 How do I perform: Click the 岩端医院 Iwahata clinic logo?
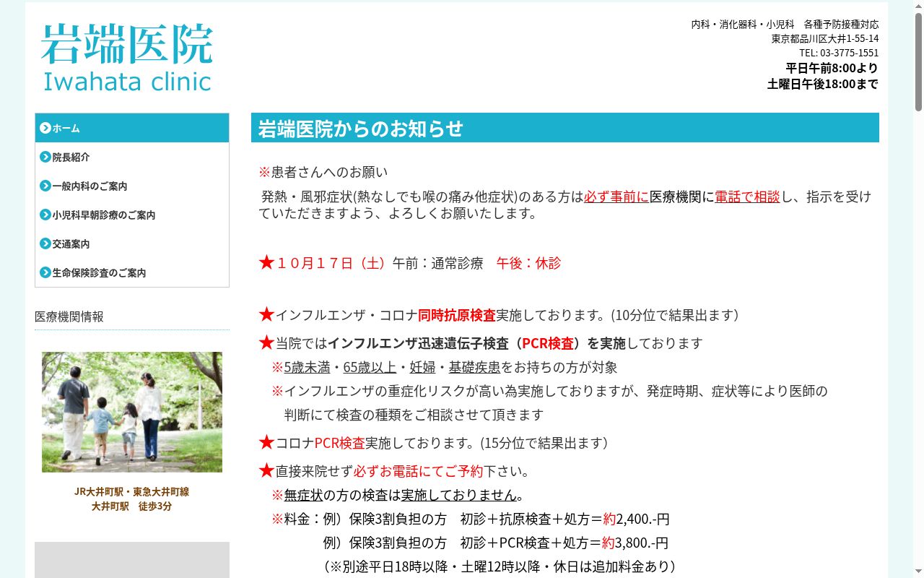click(x=127, y=58)
